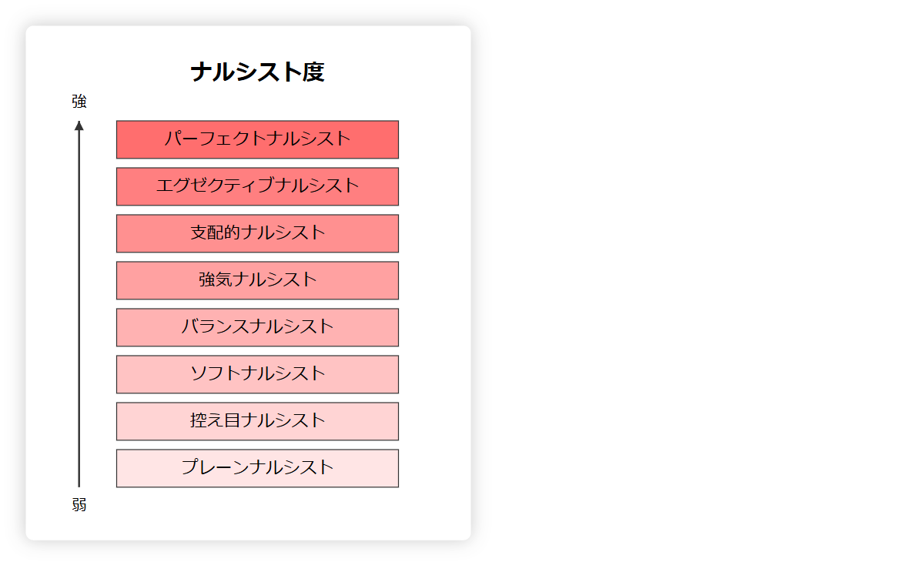Select the ソフトナルシスト level
This screenshot has width=924, height=562.
[x=257, y=374]
